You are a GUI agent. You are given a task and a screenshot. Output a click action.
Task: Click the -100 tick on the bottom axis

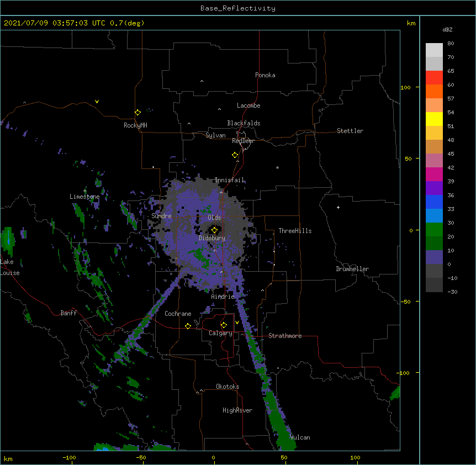click(69, 457)
